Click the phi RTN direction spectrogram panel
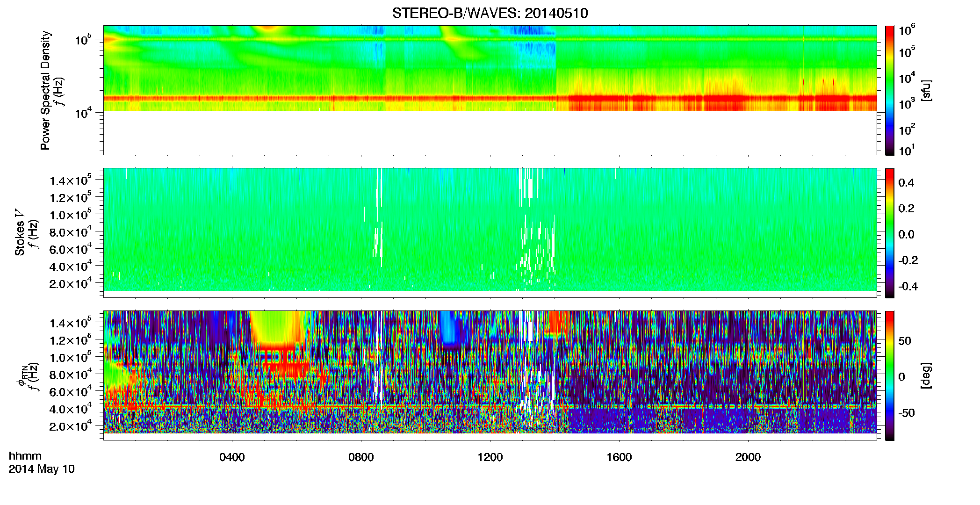 (x=490, y=375)
